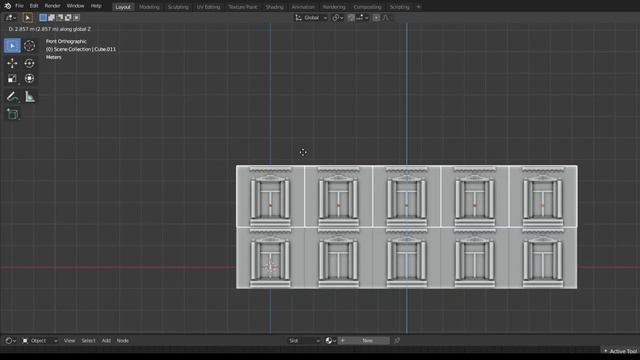Select the Transform tool
The height and width of the screenshot is (360, 640).
[x=29, y=78]
